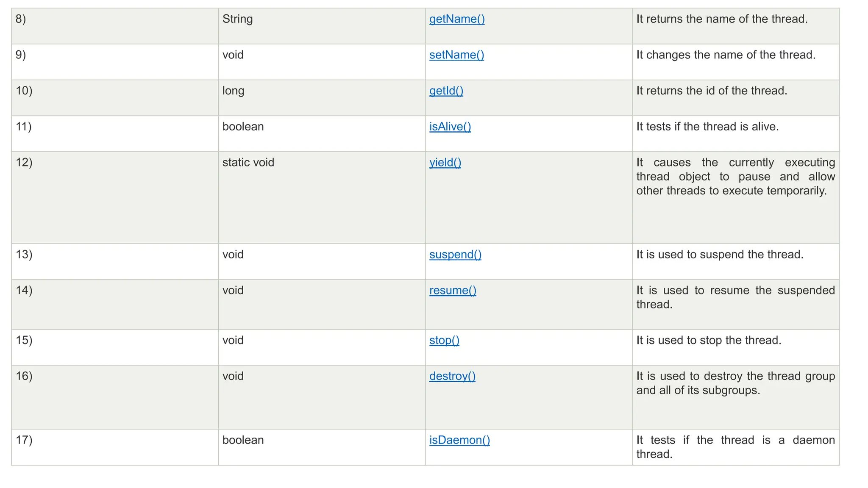Viewport: 868px width, 488px height.
Task: Follow the suspend() hyperlink
Action: (x=455, y=255)
